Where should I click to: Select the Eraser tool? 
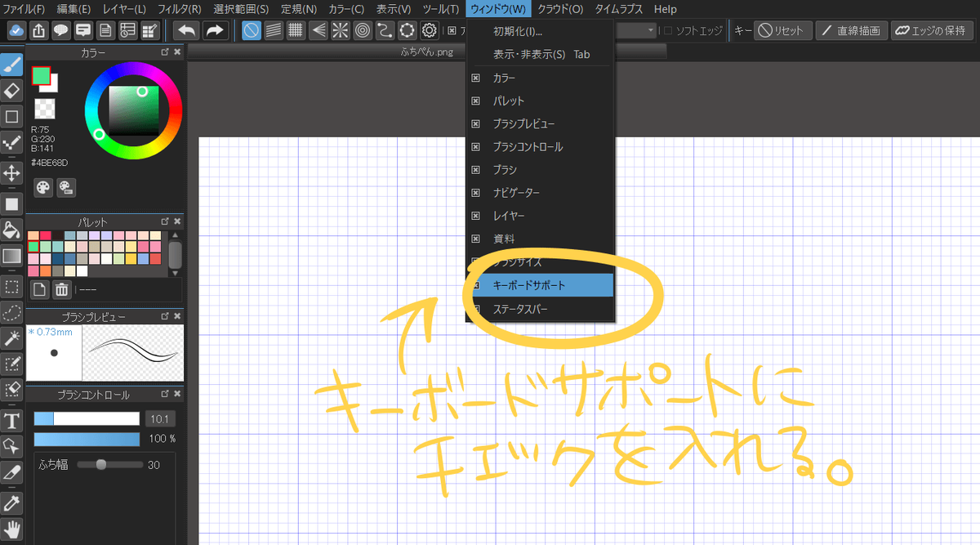click(x=11, y=90)
